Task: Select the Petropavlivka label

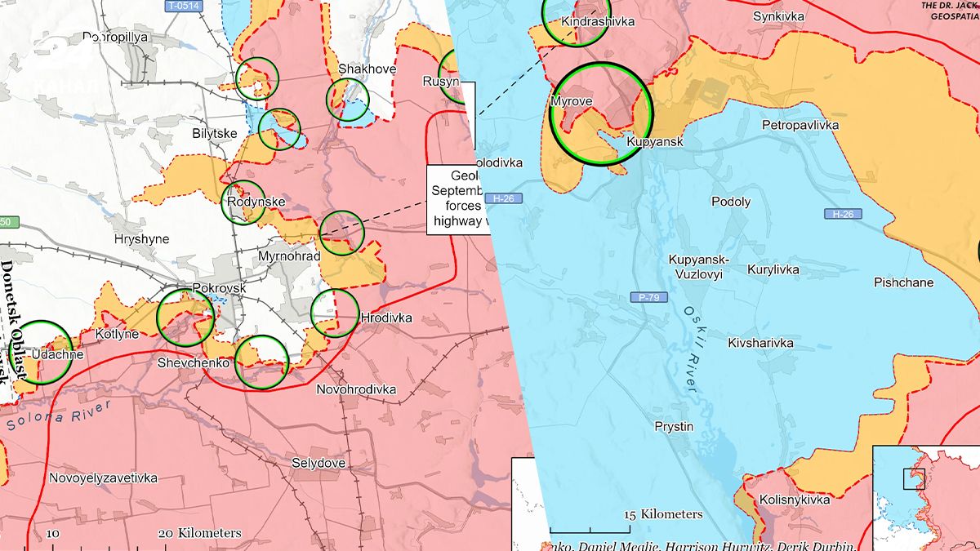Action: click(800, 125)
